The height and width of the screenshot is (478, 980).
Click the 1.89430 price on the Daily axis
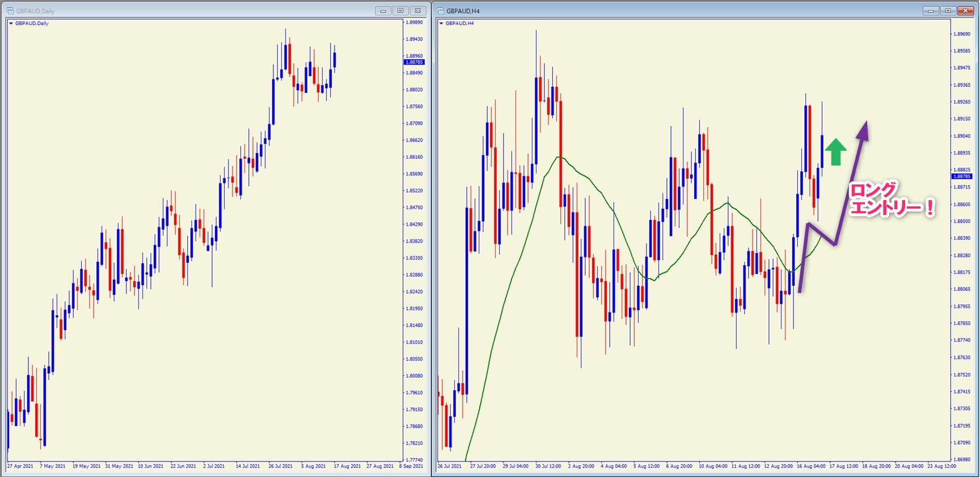point(415,39)
